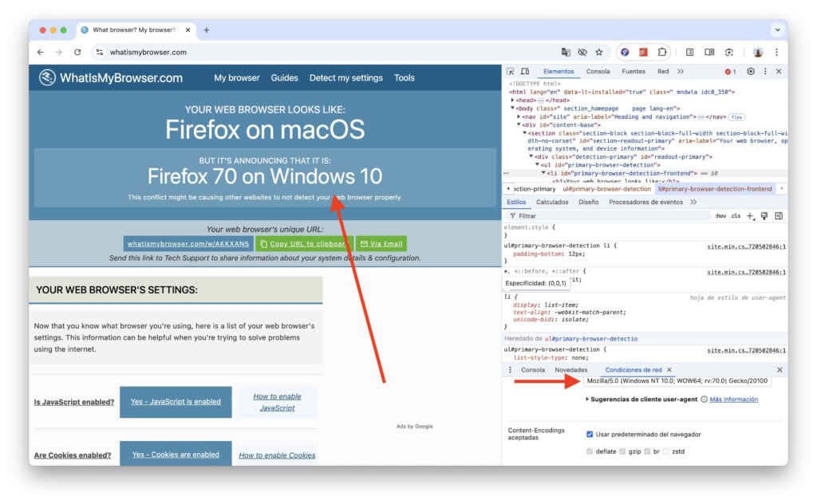
Task: Click the browser forward arrow
Action: point(59,52)
